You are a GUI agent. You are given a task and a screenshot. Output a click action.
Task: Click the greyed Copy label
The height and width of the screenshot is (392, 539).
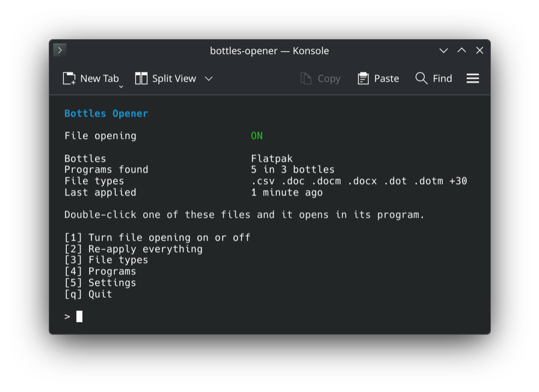coord(329,79)
